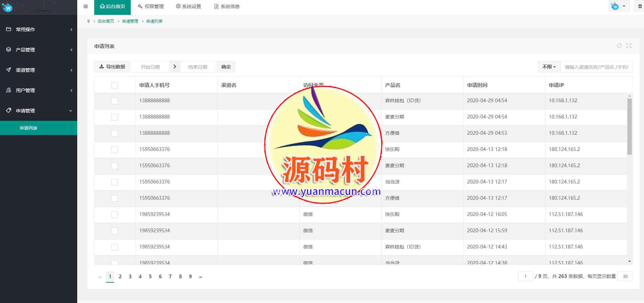Click the refresh icon in the 申请列表 panel
The image size is (644, 303).
[619, 46]
